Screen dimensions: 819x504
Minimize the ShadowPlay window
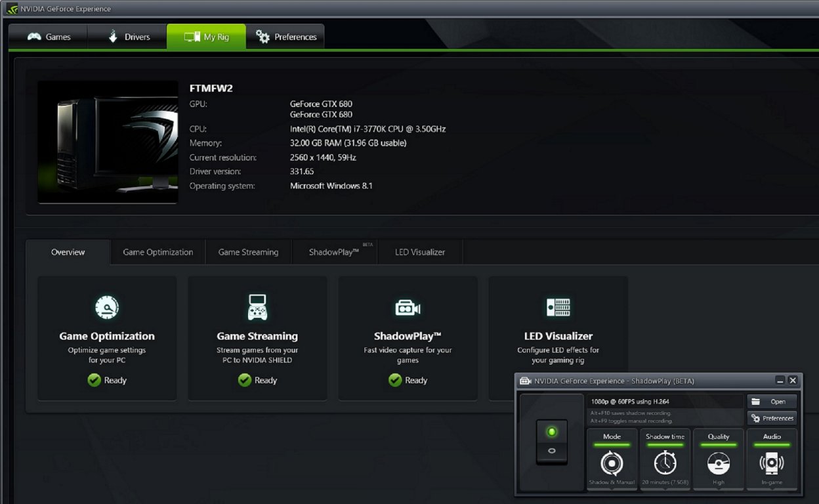point(780,381)
